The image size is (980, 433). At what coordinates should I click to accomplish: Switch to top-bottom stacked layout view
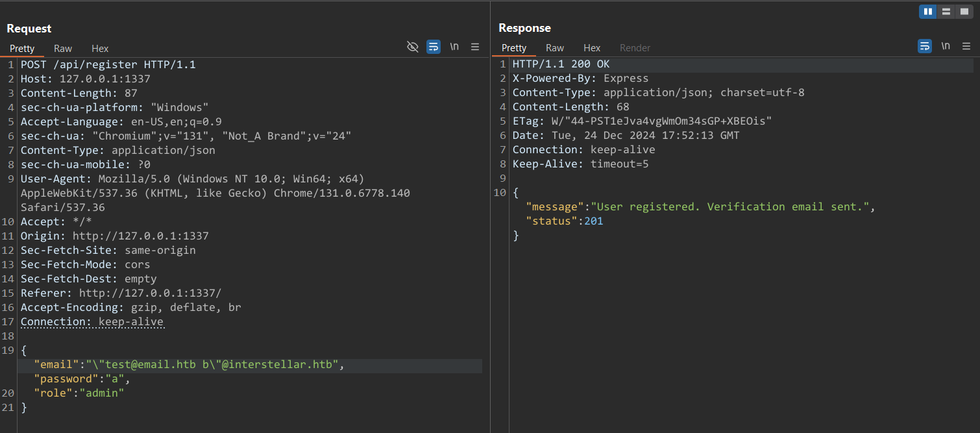[x=946, y=12]
